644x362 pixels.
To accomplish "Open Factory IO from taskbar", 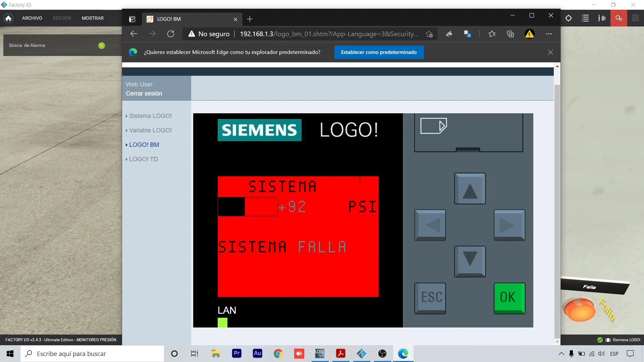I will click(x=361, y=354).
